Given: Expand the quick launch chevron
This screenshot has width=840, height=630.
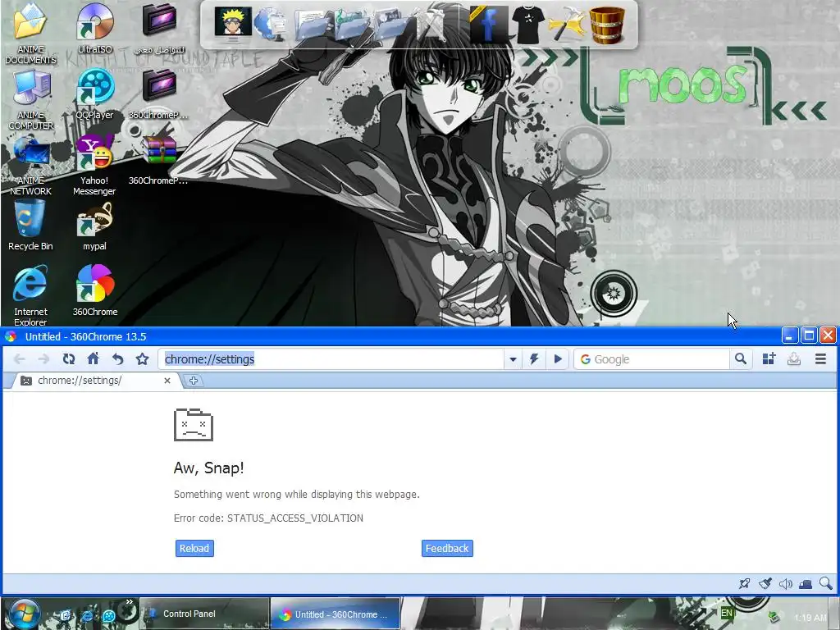Looking at the screenshot, I should pos(129,602).
